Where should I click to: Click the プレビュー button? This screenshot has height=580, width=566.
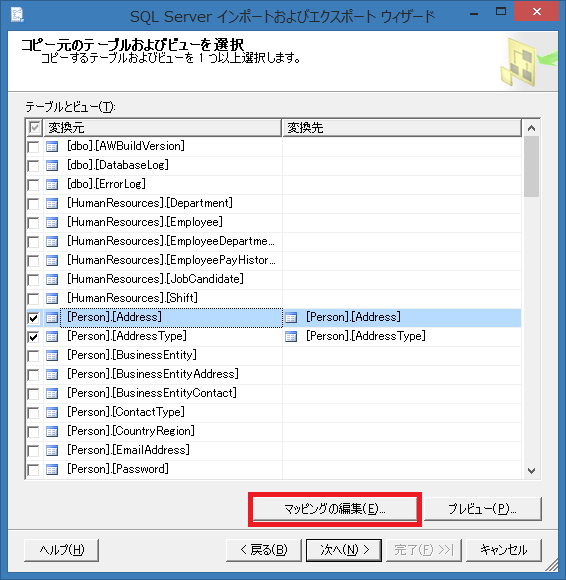tap(482, 509)
